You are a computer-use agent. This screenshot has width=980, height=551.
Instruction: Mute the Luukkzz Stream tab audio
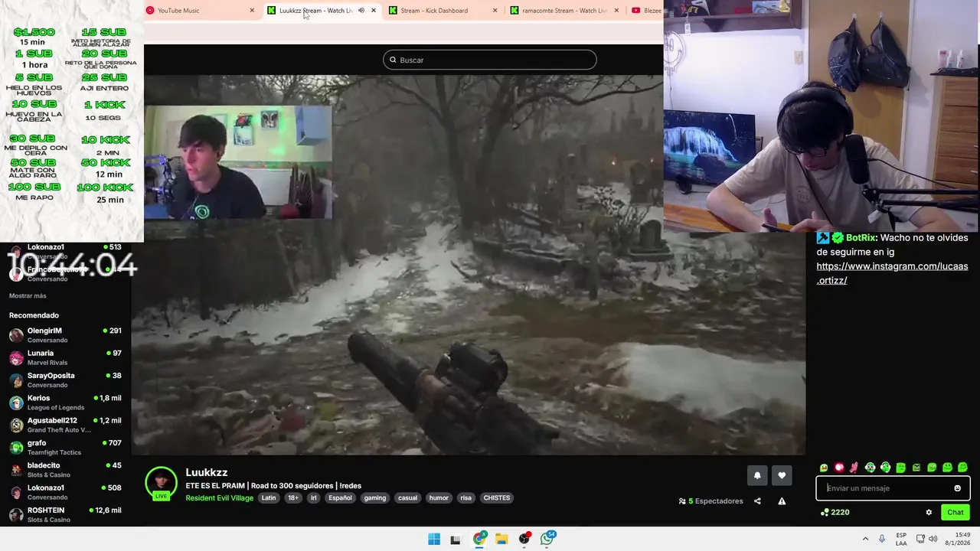coord(361,11)
